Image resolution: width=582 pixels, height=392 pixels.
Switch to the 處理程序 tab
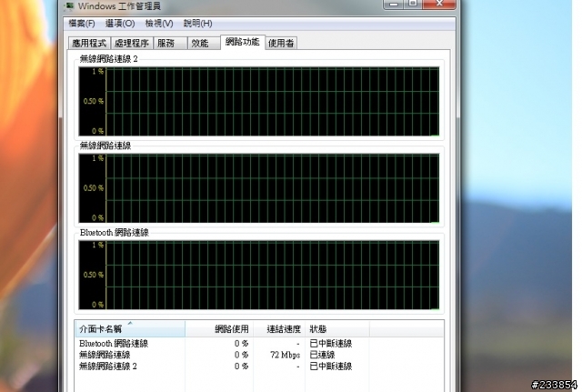131,43
